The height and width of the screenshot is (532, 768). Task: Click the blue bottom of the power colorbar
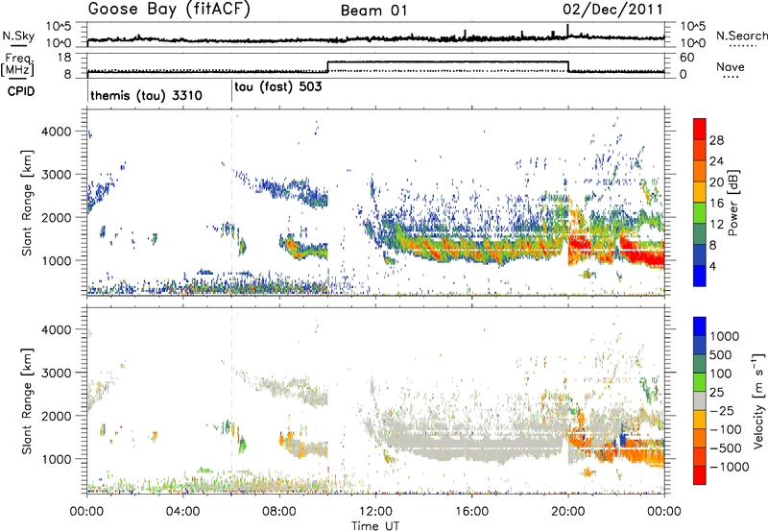(x=700, y=277)
